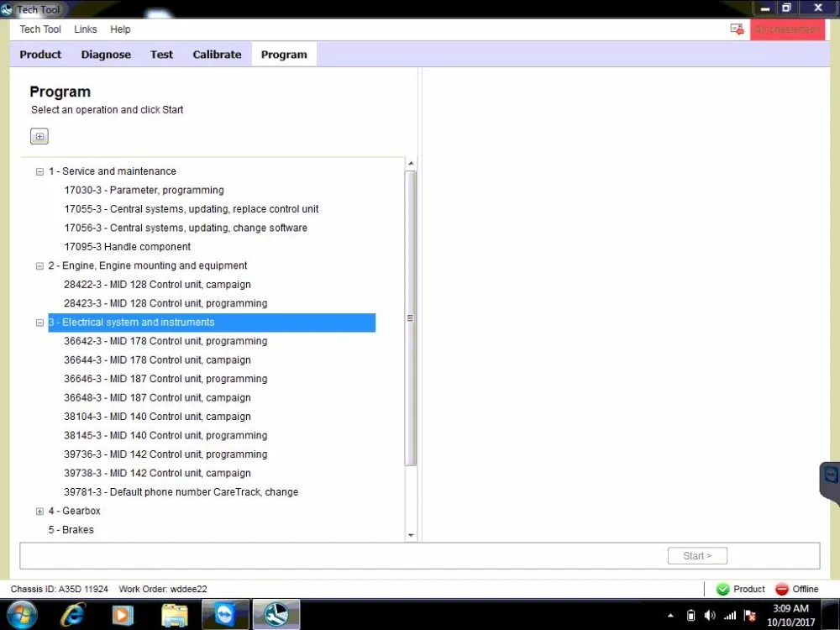Image resolution: width=840 pixels, height=630 pixels.
Task: Open Windows Explorer folder icon in the taskbar
Action: [175, 615]
